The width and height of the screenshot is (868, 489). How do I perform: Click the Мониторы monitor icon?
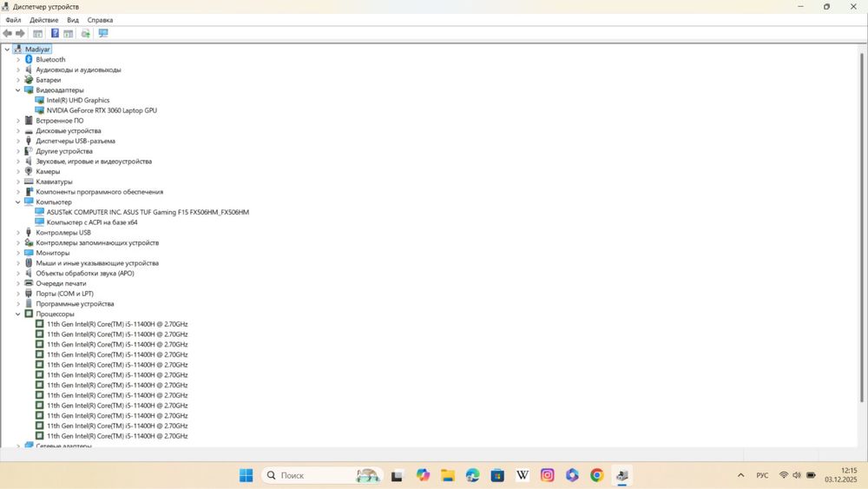(29, 253)
